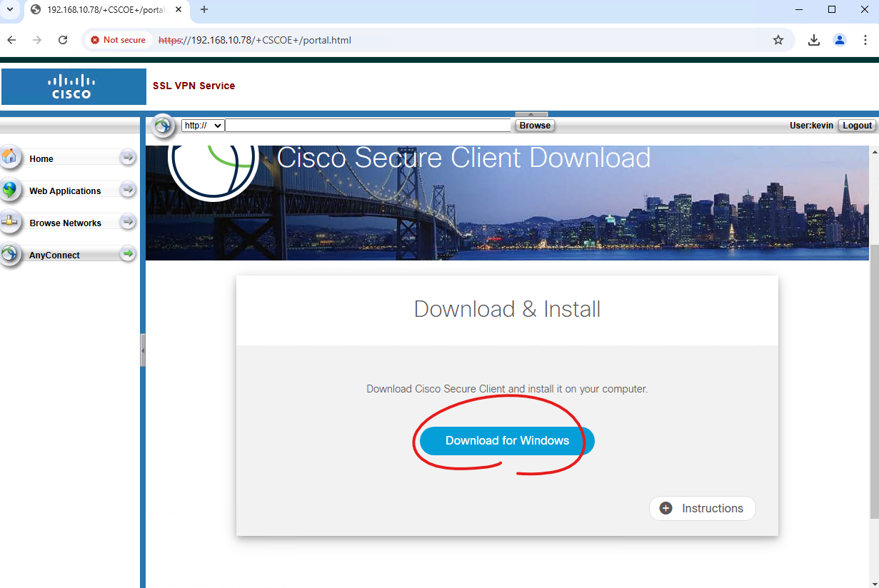Click the arrow next to Home
Viewport: 879px width, 588px height.
point(128,157)
